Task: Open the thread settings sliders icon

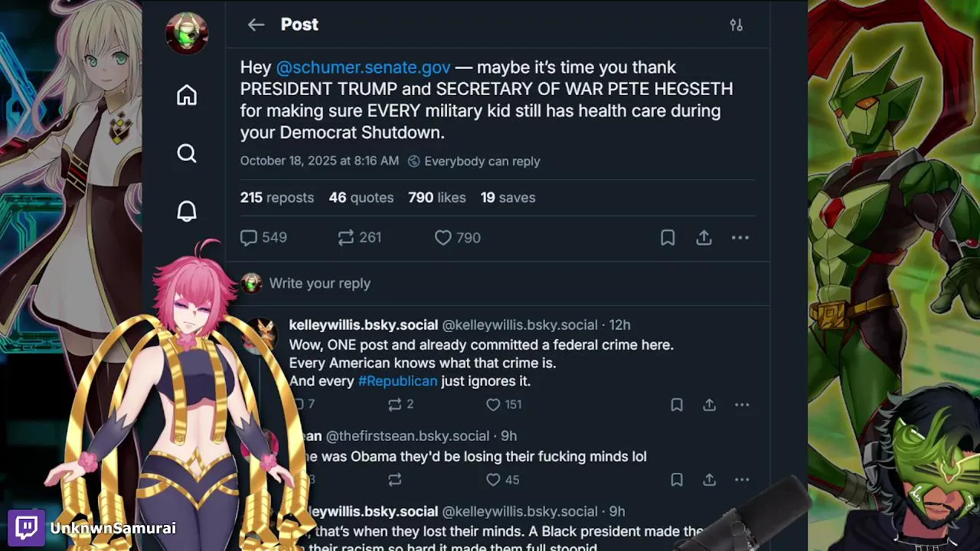Action: pos(736,25)
